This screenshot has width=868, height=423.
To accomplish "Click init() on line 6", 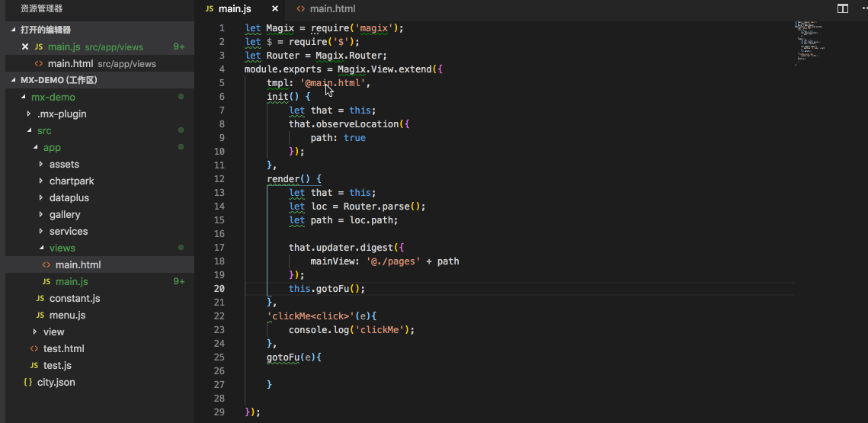I will (x=283, y=96).
